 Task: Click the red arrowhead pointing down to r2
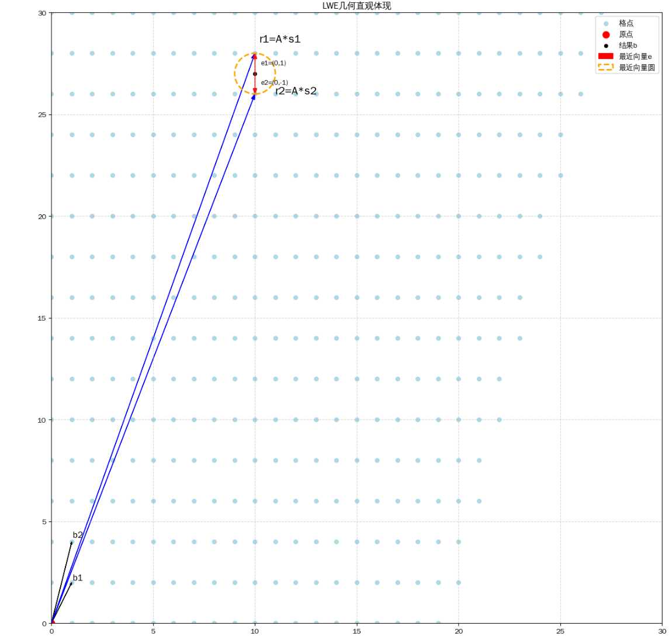(255, 91)
